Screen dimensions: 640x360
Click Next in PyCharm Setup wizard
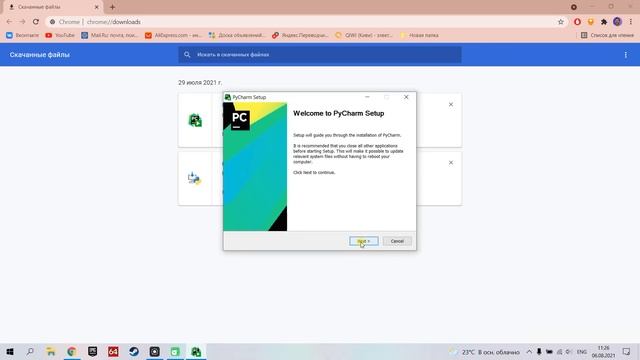tap(364, 241)
